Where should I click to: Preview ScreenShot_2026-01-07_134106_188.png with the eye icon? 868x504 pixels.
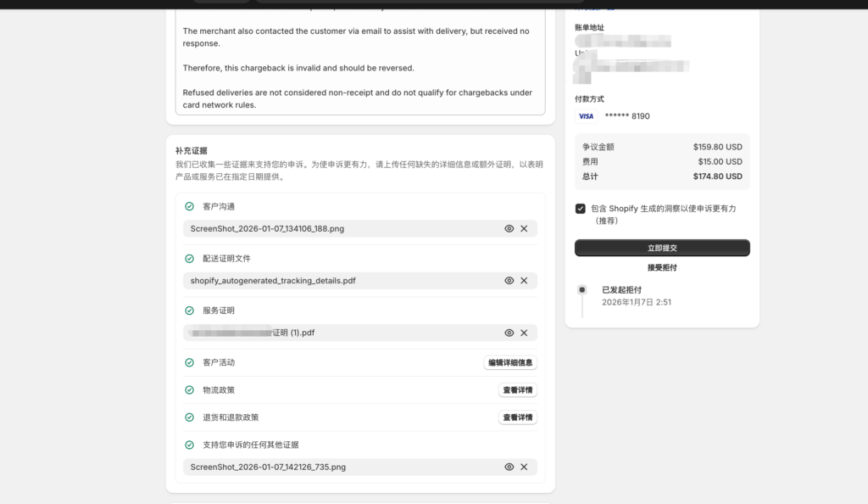coord(509,228)
